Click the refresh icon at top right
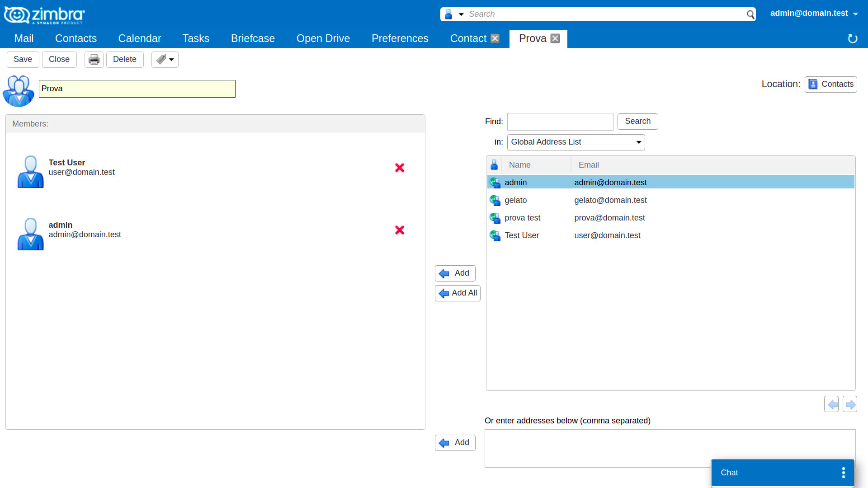Image resolution: width=868 pixels, height=488 pixels. coord(853,38)
